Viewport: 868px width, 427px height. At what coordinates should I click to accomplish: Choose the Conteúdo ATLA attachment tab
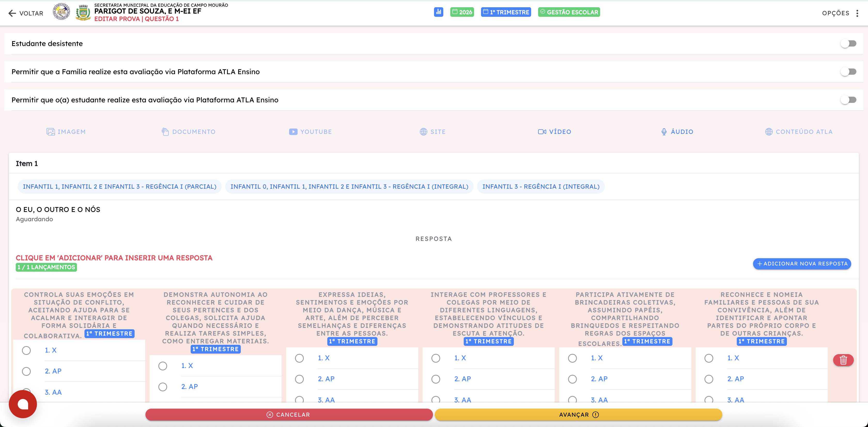[799, 132]
